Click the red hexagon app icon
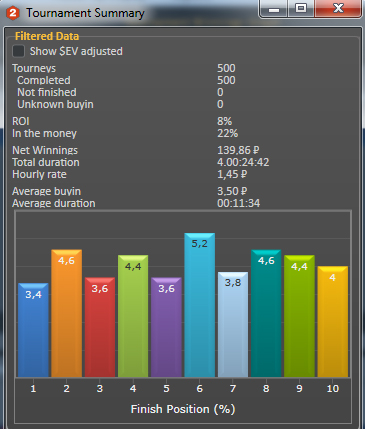This screenshot has width=365, height=429. coord(13,13)
